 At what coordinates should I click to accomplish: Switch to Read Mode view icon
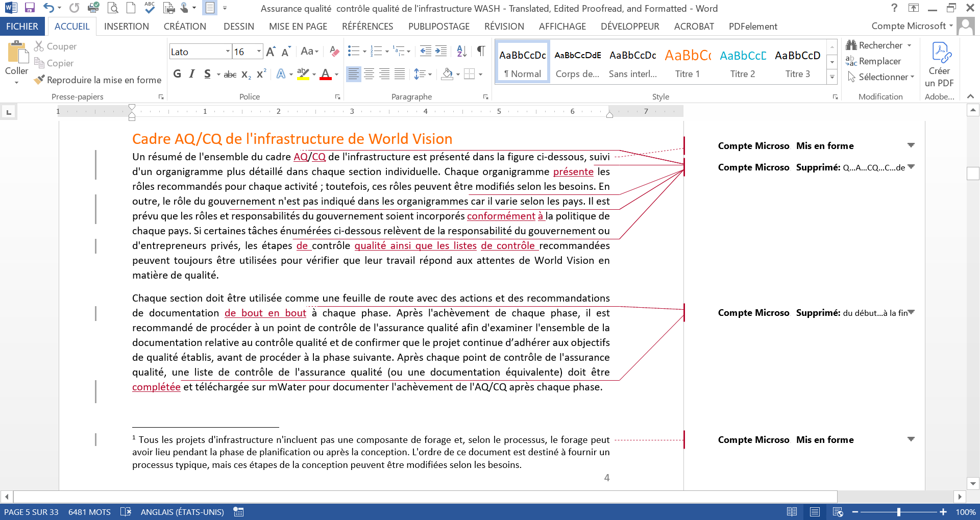[792, 512]
